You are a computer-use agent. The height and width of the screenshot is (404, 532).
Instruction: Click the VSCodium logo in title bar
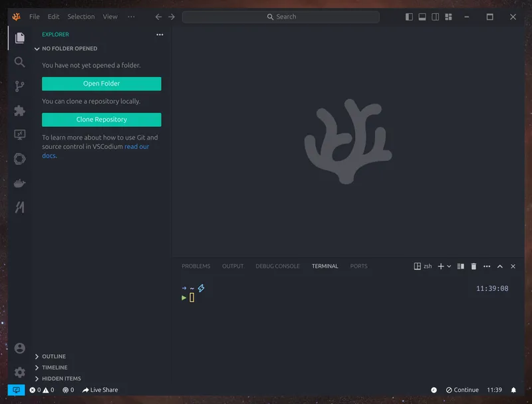click(x=16, y=17)
